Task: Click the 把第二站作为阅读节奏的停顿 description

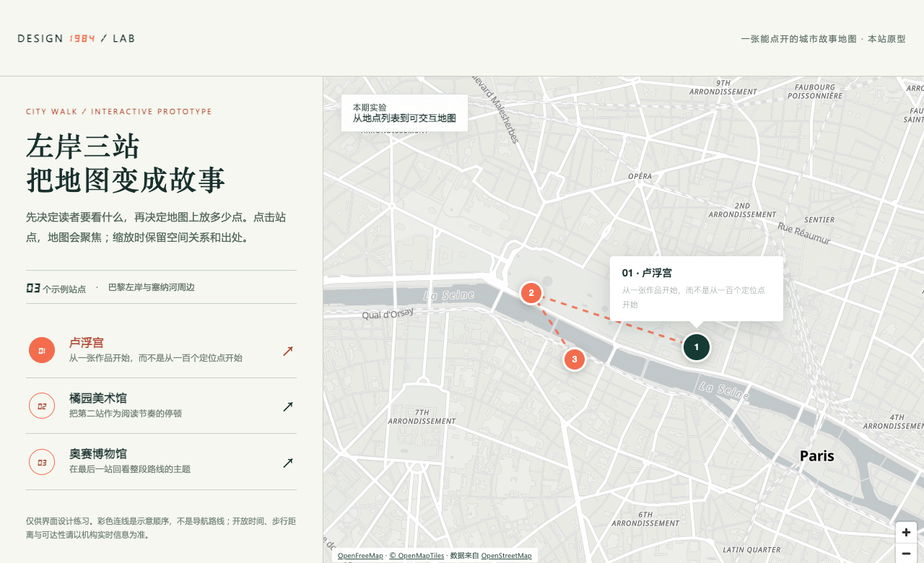Action: [x=126, y=414]
